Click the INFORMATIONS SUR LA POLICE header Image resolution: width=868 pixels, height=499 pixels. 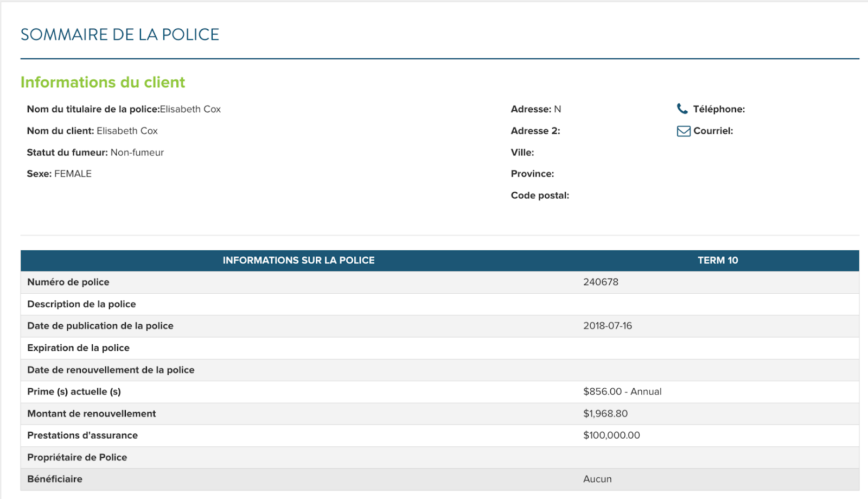point(298,261)
